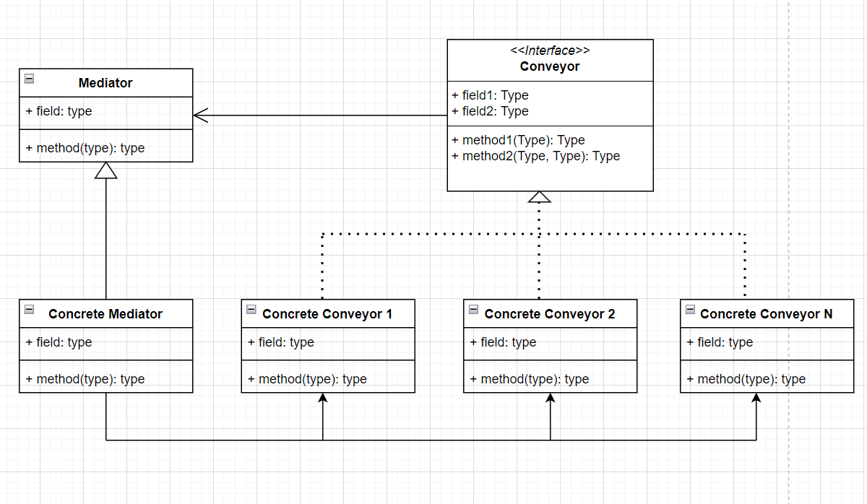
Task: Select the Conveyor interface header
Action: coord(550,59)
